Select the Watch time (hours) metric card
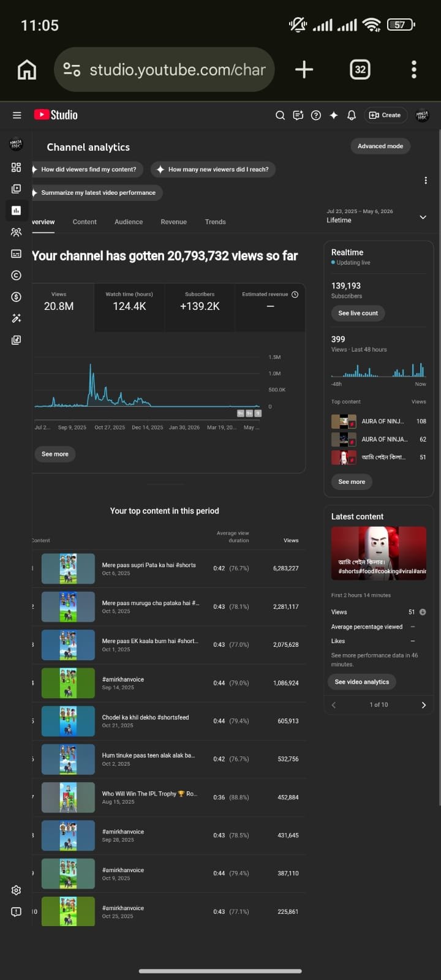Screen dimensions: 441x980 point(129,307)
